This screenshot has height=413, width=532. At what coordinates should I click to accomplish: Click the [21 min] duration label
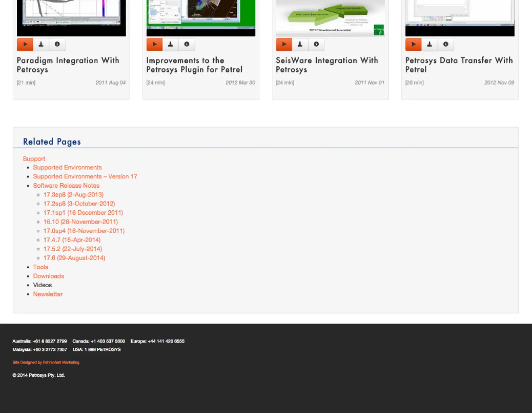[26, 83]
